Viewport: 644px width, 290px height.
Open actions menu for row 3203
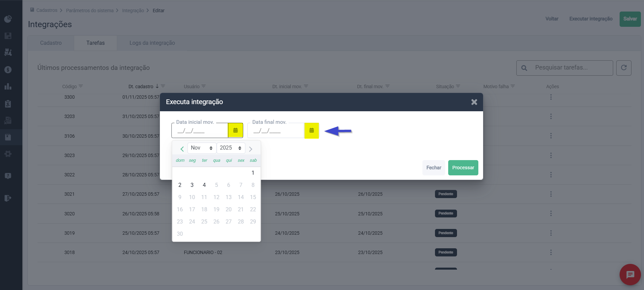click(551, 116)
